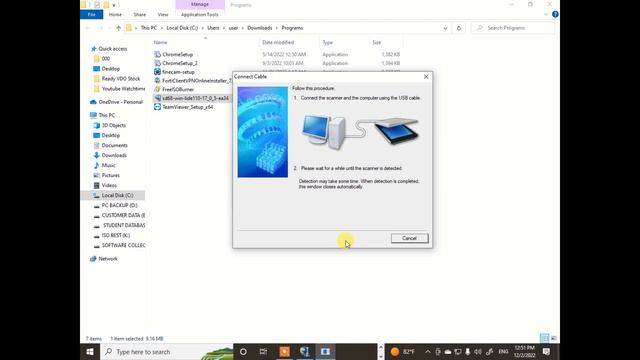Cancel the Connect Cable dialog

coord(409,238)
